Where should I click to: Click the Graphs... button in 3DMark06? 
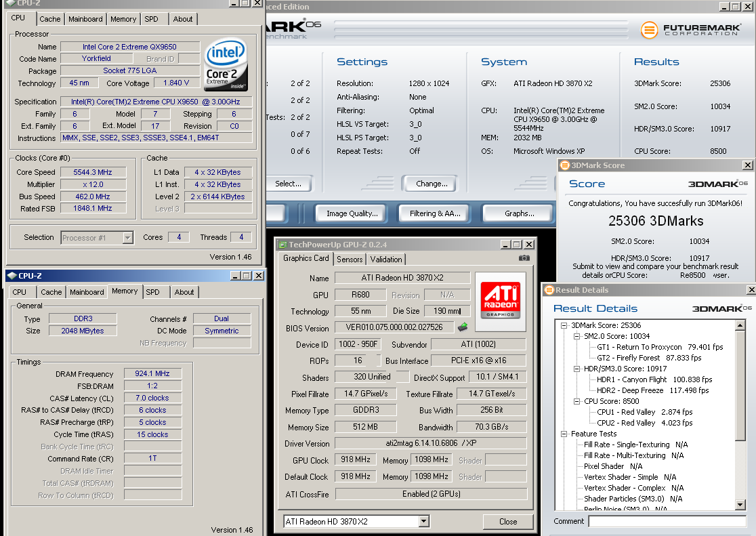[520, 213]
